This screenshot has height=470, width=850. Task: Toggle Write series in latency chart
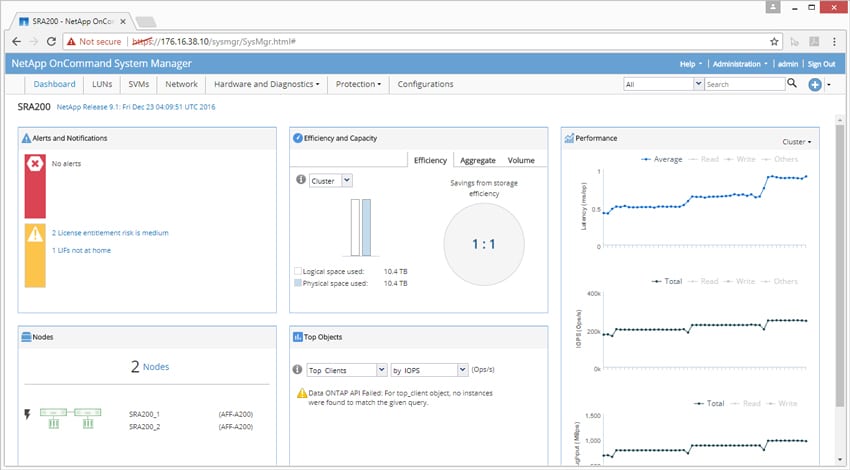click(740, 159)
